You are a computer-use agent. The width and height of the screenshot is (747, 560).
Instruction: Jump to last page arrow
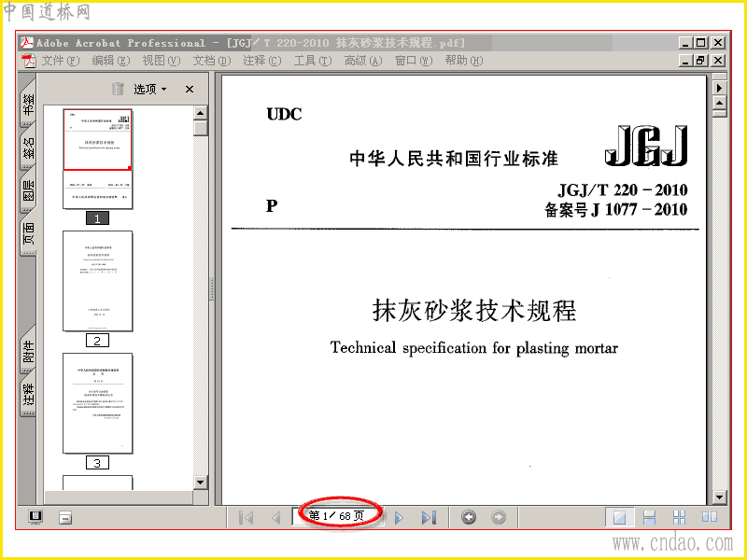429,517
